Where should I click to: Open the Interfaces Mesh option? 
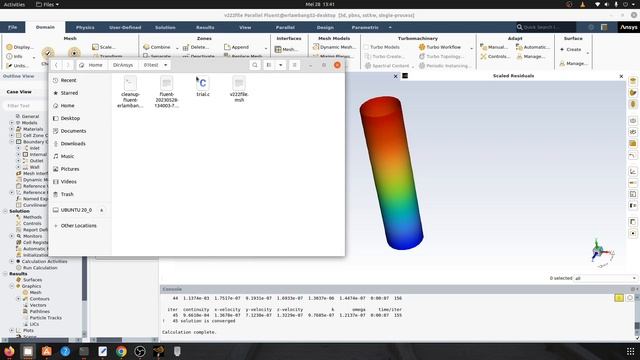coord(286,49)
